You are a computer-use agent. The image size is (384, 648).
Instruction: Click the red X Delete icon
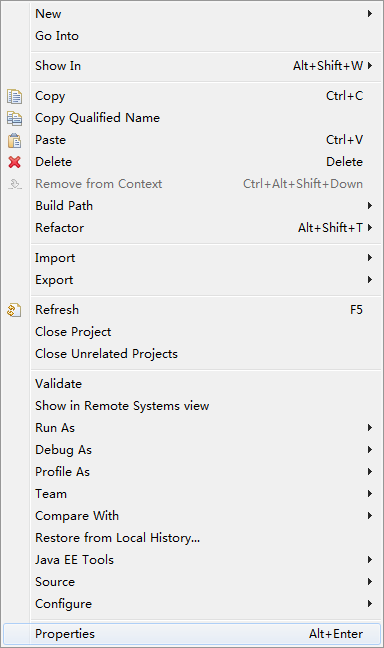14,162
